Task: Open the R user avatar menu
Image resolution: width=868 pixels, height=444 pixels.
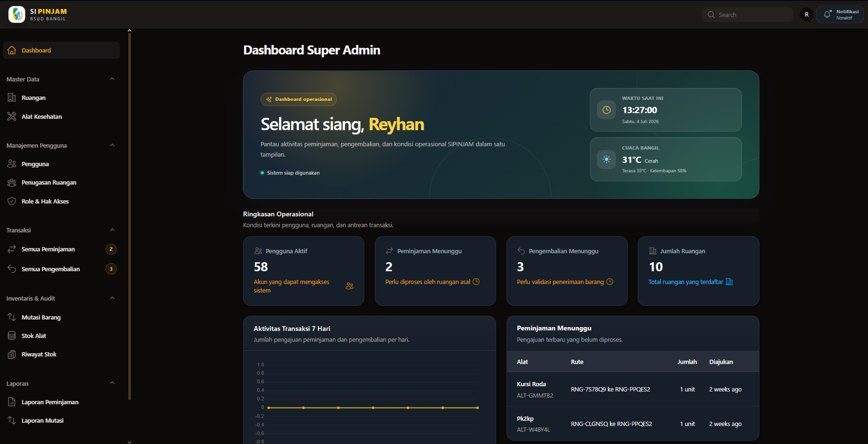Action: click(x=806, y=15)
